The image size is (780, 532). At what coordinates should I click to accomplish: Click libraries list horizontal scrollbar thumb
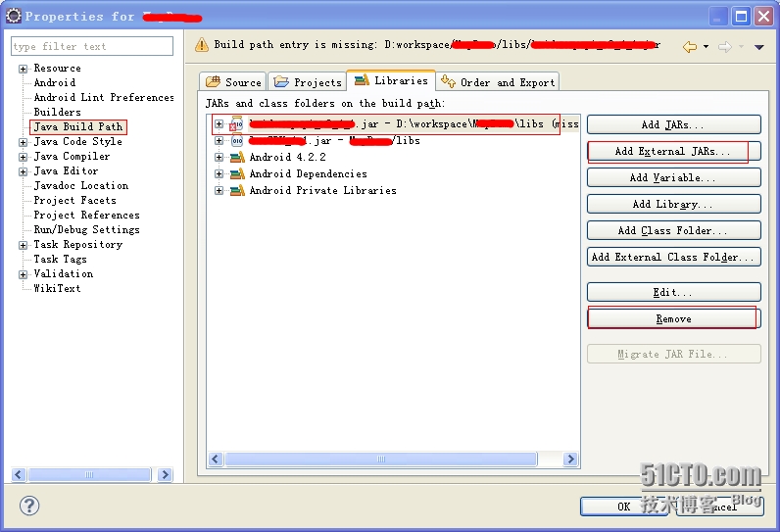click(x=381, y=459)
